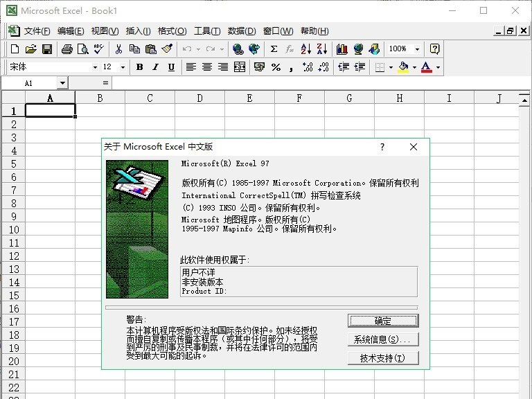This screenshot has width=532, height=399.
Task: Open the 数据(D) menu
Action: (242, 31)
